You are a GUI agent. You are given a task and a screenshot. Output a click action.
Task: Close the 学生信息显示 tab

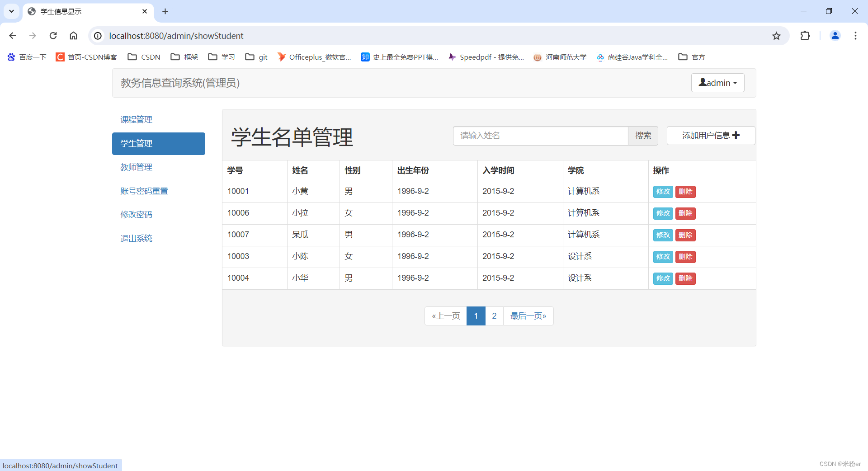145,11
